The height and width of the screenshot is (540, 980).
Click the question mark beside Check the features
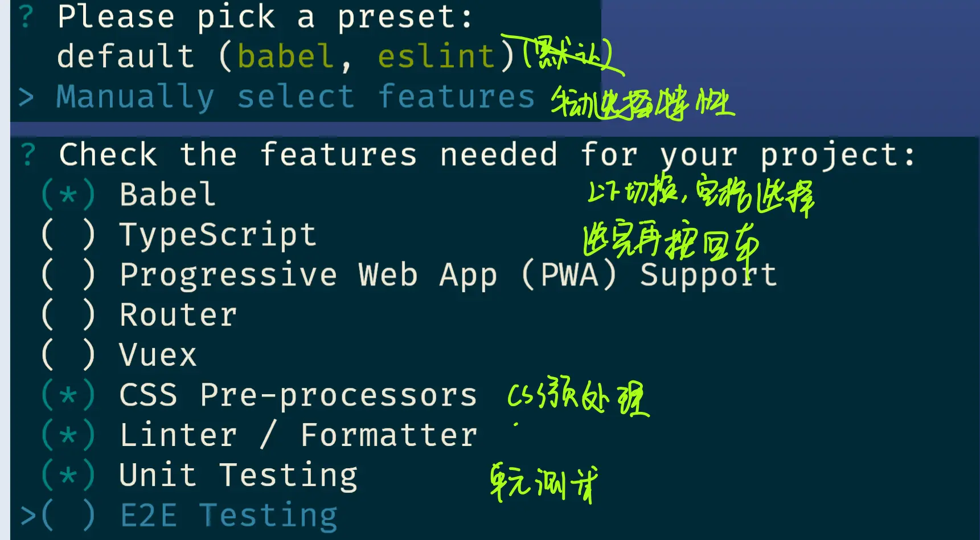tap(28, 155)
